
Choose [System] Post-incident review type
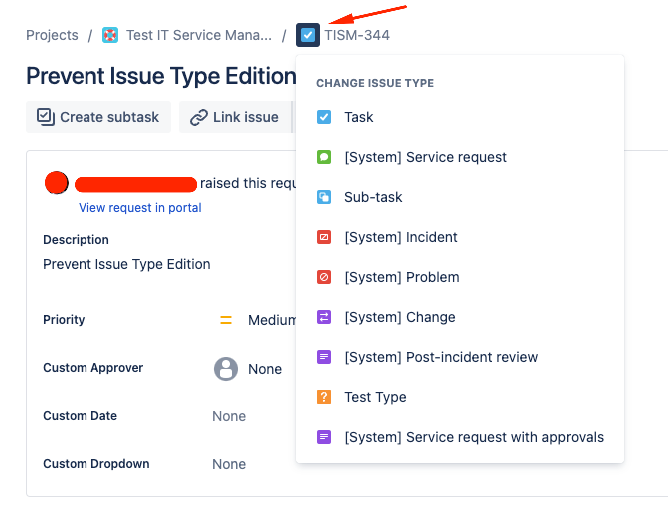pos(440,357)
